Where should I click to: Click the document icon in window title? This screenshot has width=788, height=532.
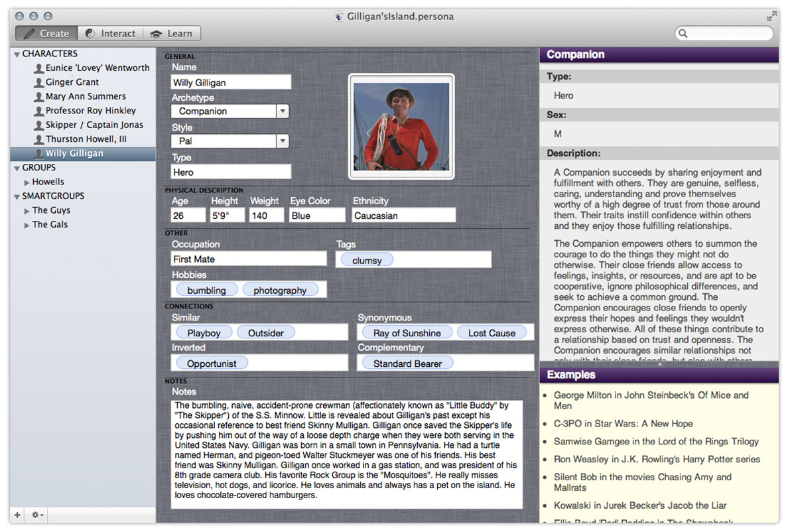coord(339,17)
